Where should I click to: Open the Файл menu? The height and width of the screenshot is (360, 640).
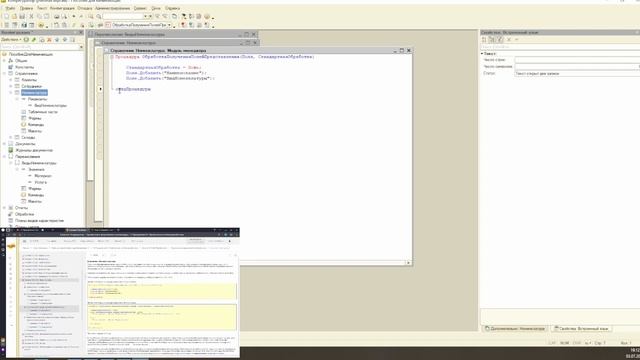10,8
